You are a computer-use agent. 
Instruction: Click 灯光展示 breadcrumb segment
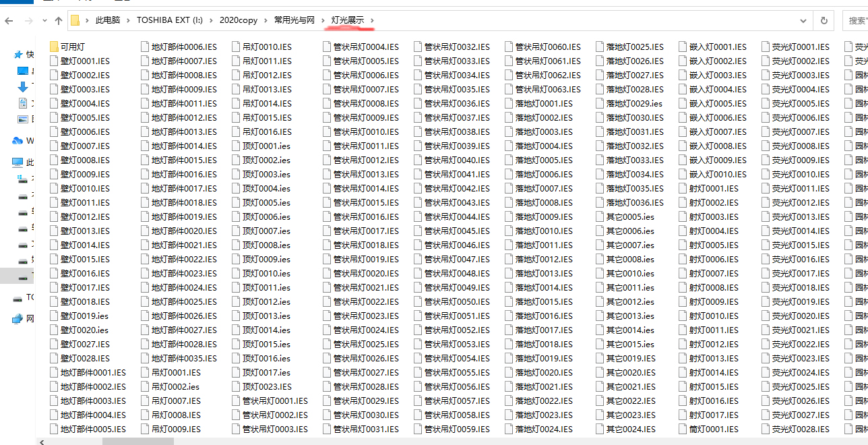click(x=347, y=20)
